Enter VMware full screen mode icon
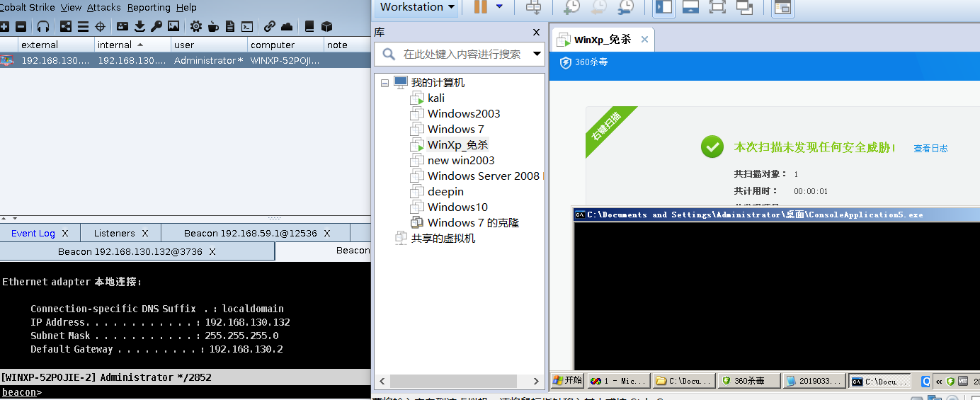This screenshot has width=980, height=400. pos(717,7)
